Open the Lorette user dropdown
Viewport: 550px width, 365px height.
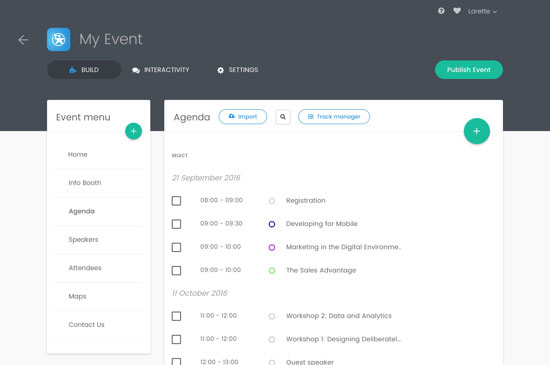click(x=482, y=12)
